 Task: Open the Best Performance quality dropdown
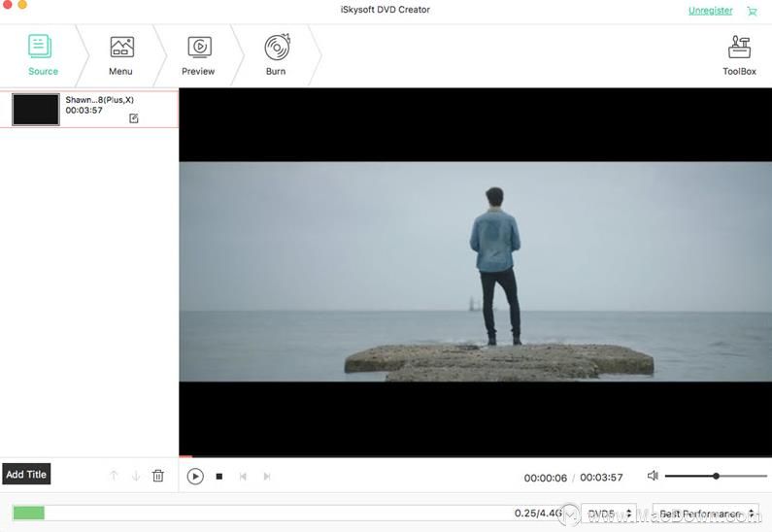pyautogui.click(x=705, y=514)
